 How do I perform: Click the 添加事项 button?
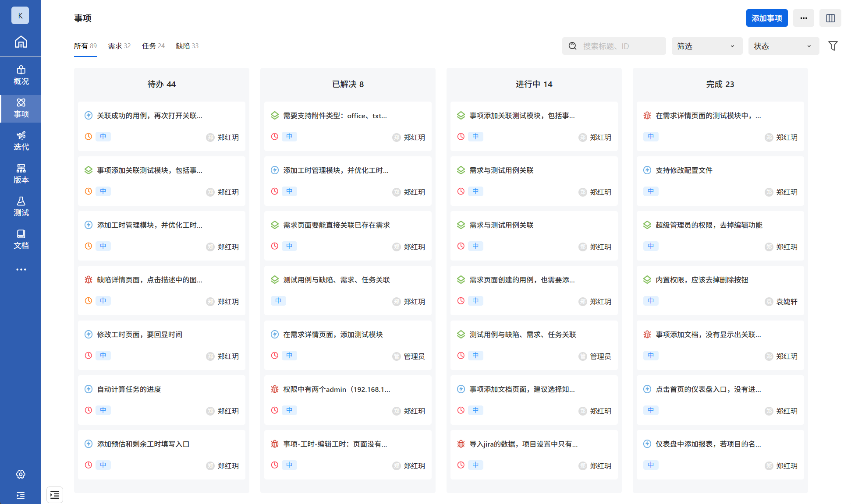coord(766,18)
